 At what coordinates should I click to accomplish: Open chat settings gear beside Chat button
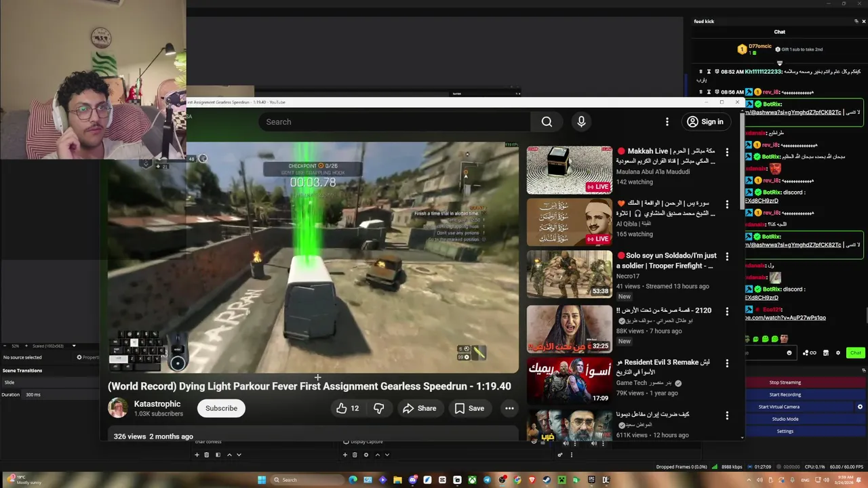coord(838,352)
